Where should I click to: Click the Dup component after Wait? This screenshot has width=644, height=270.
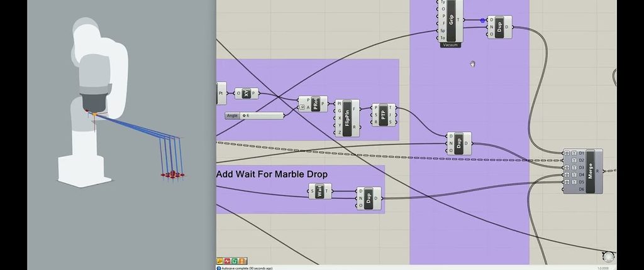369,198
